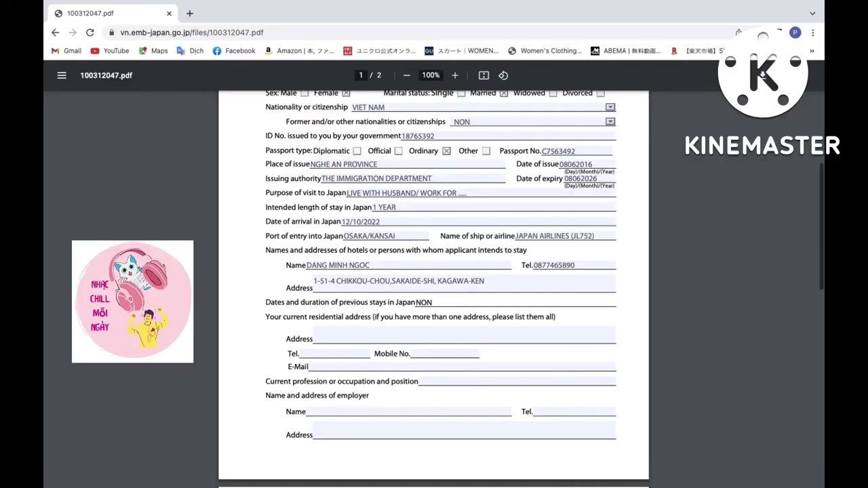Toggle the Single marital status checkbox
The height and width of the screenshot is (488, 868).
coord(461,93)
